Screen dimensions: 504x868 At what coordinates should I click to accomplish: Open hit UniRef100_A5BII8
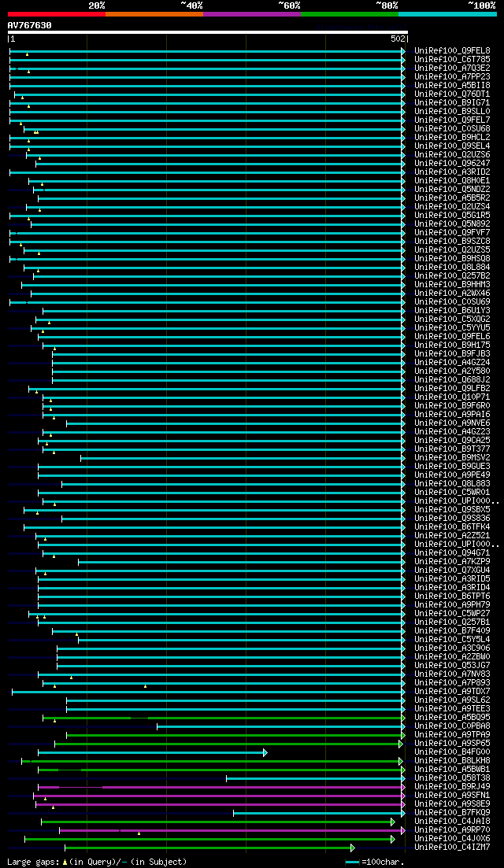(452, 86)
